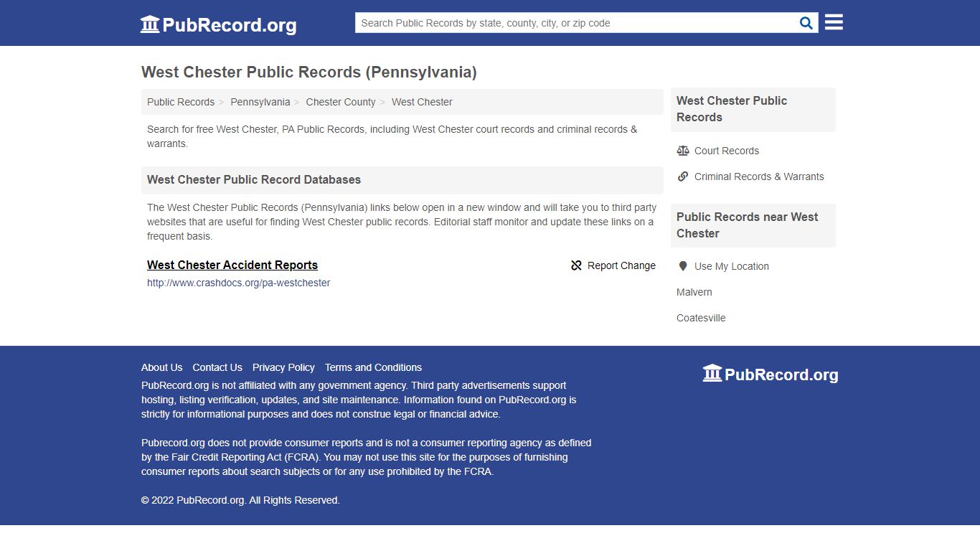Open Coatesville nearby records
This screenshot has width=980, height=551.
(x=701, y=318)
